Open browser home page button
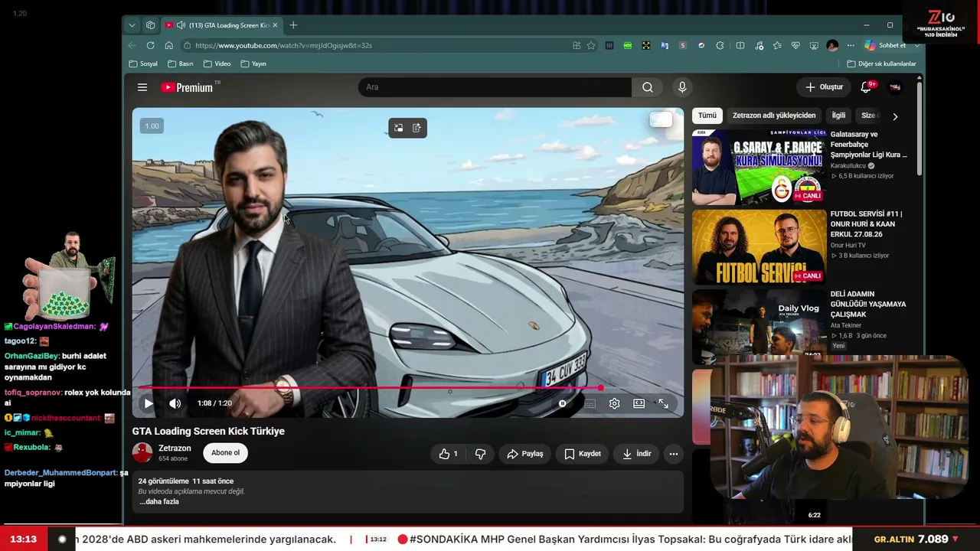This screenshot has width=980, height=551. tap(169, 46)
